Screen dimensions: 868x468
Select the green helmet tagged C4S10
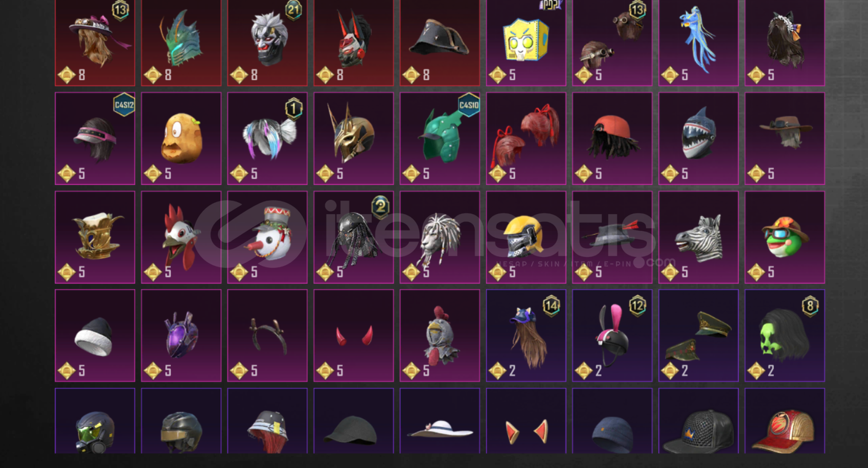pos(440,138)
